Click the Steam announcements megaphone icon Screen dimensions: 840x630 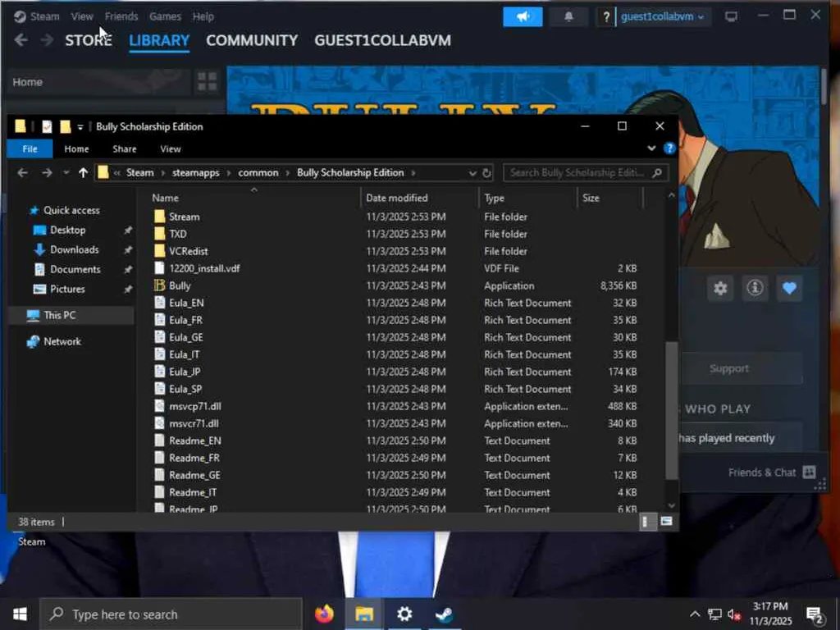coord(523,16)
